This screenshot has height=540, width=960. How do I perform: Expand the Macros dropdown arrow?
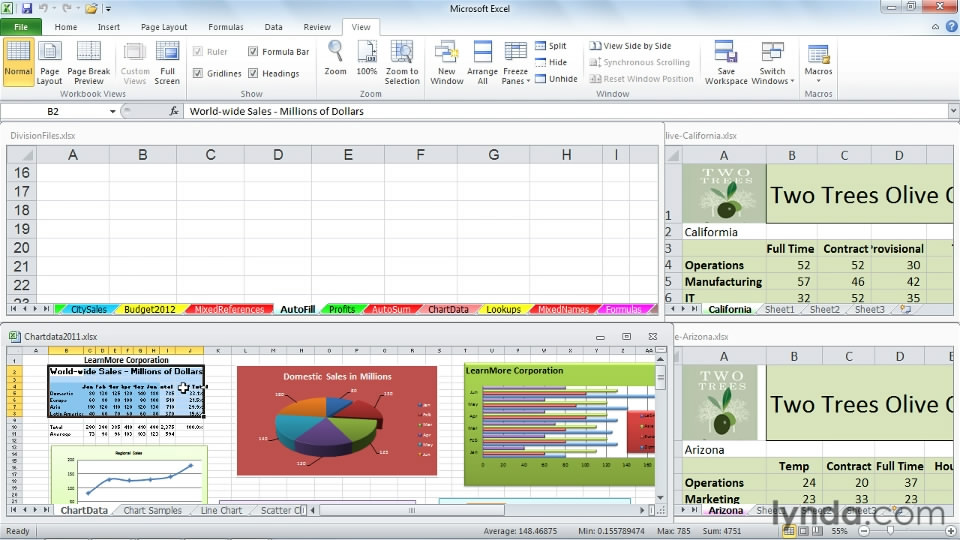tap(819, 81)
